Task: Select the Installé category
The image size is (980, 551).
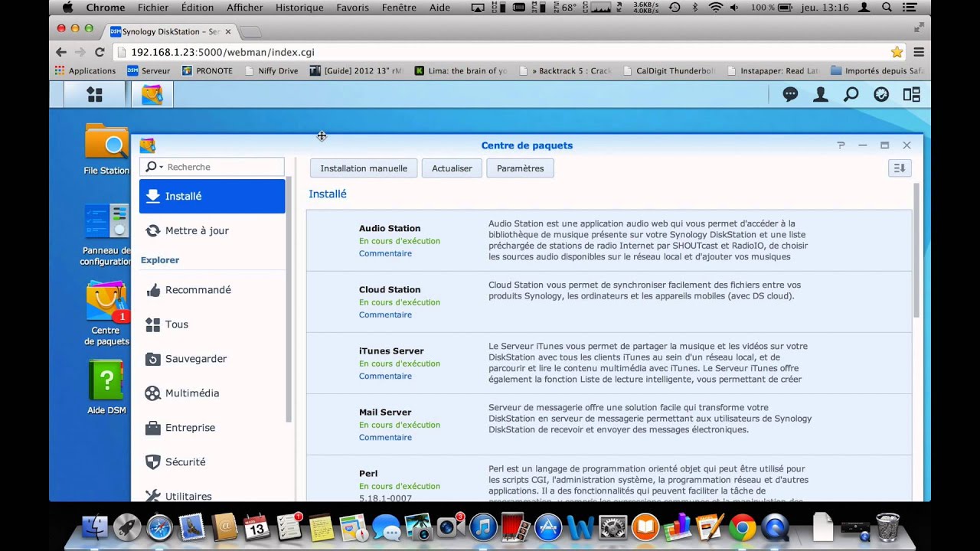Action: 212,196
